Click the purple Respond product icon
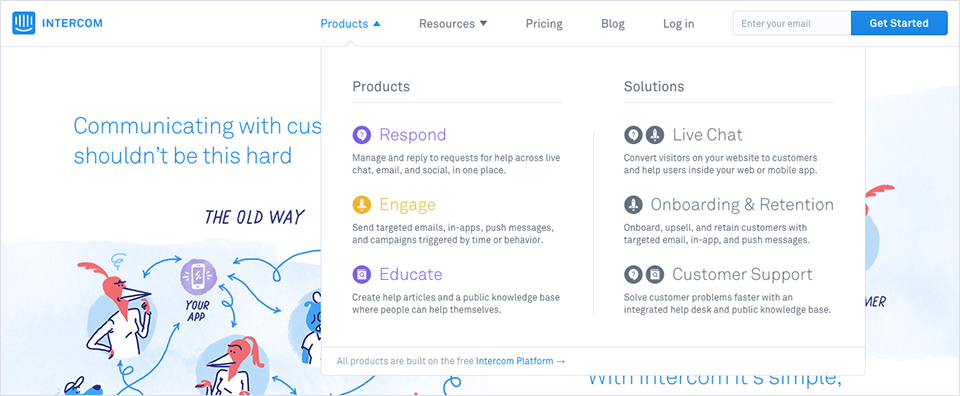Image resolution: width=960 pixels, height=396 pixels. (362, 135)
